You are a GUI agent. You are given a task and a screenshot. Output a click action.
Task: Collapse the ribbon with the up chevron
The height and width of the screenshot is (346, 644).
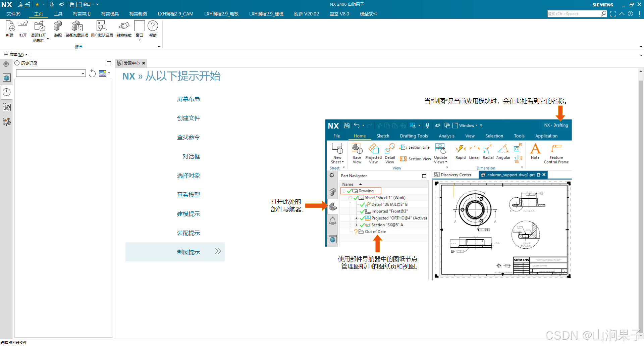click(622, 14)
